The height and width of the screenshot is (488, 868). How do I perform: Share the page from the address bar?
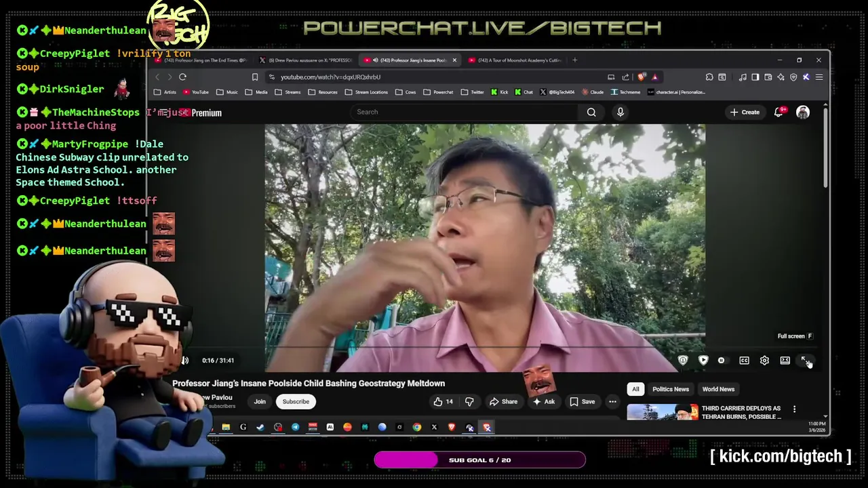click(x=625, y=77)
